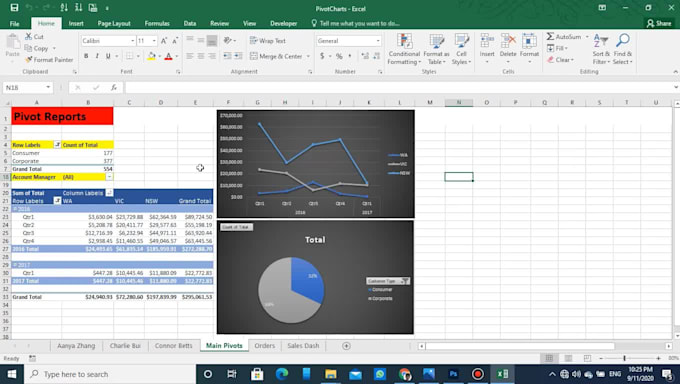Open the Sales Dash sheet tab
The width and height of the screenshot is (680, 384).
coord(303,346)
